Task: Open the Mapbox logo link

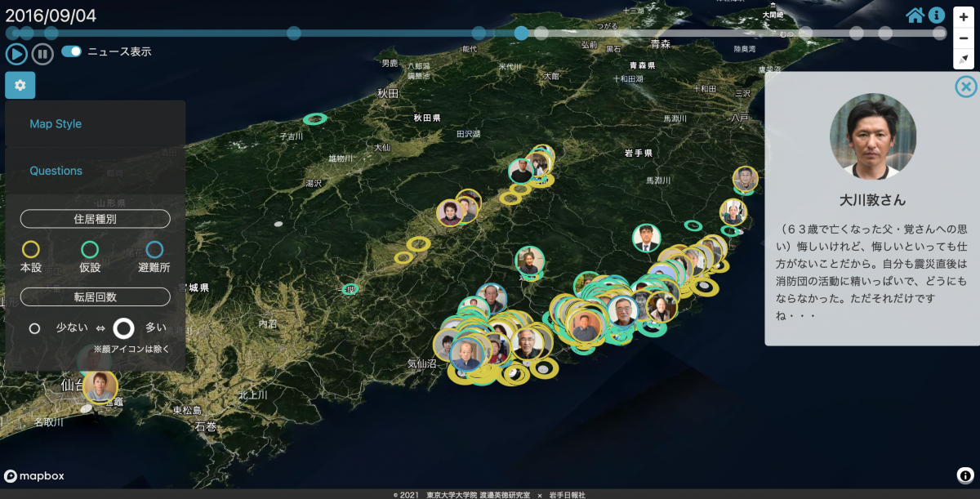Action: (x=34, y=476)
